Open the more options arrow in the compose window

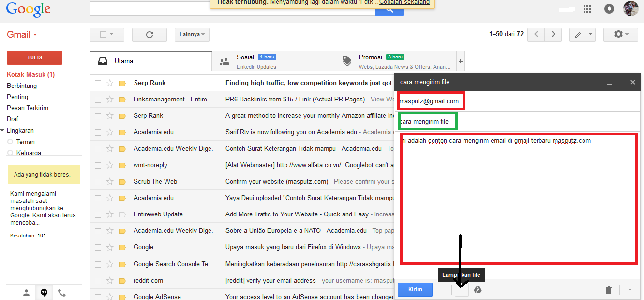point(630,290)
